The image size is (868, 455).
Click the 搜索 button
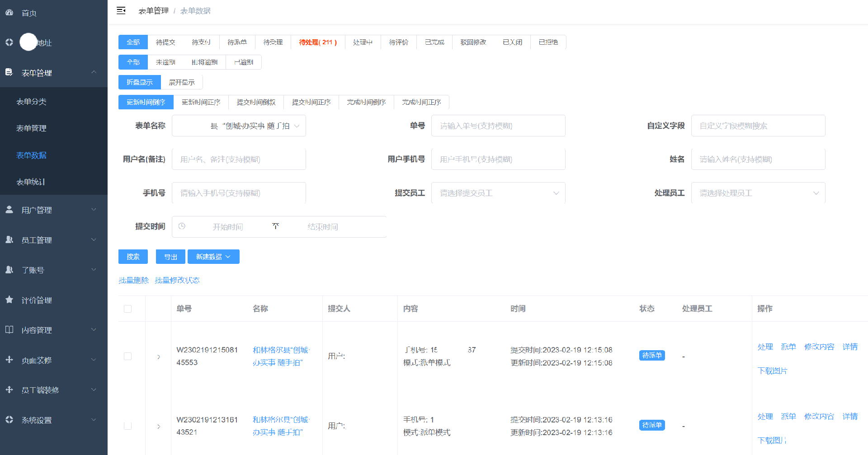point(133,257)
